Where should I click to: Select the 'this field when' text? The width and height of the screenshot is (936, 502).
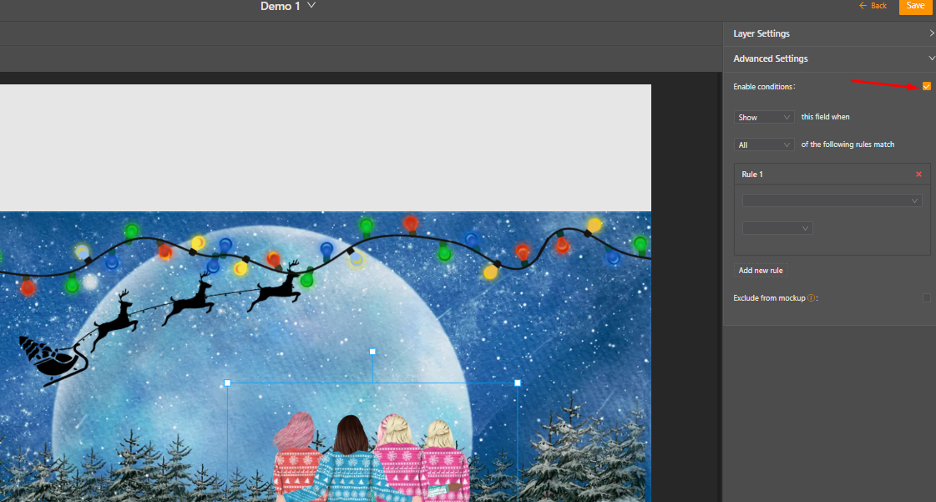(x=825, y=117)
